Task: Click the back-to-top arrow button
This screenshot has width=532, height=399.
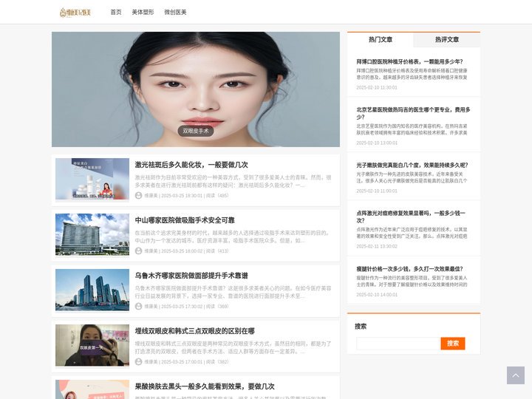Action: [x=516, y=375]
